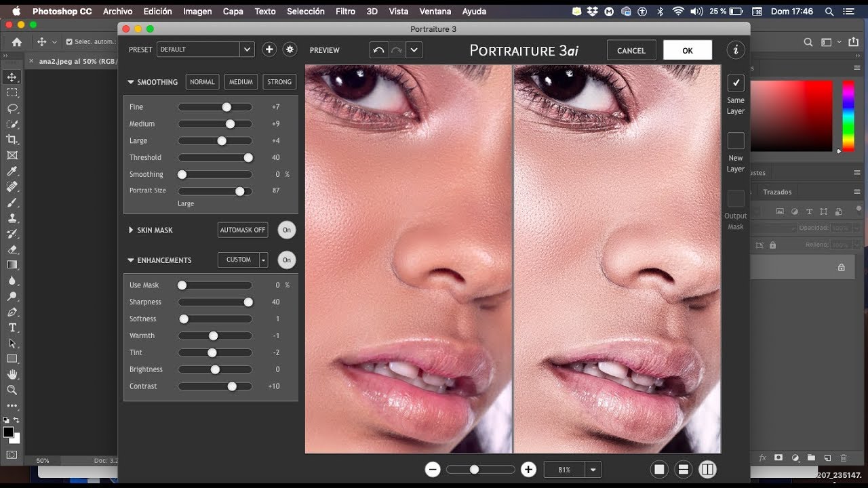The width and height of the screenshot is (868, 488).
Task: Open the Ventana menu
Action: [435, 12]
